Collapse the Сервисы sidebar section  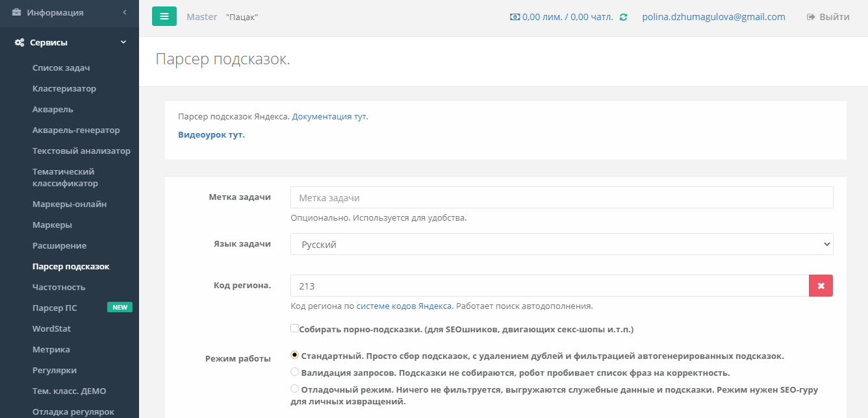coord(123,43)
